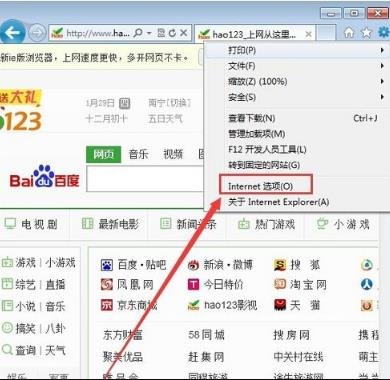Click the Home icon

pos(349,33)
